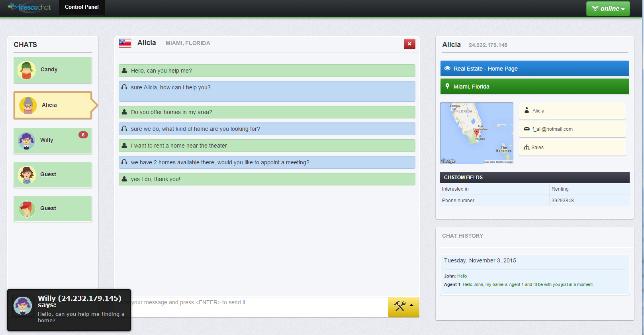Click the location pin icon beside Miami, Florida
Viewport: 644px width, 335px height.
tap(447, 86)
